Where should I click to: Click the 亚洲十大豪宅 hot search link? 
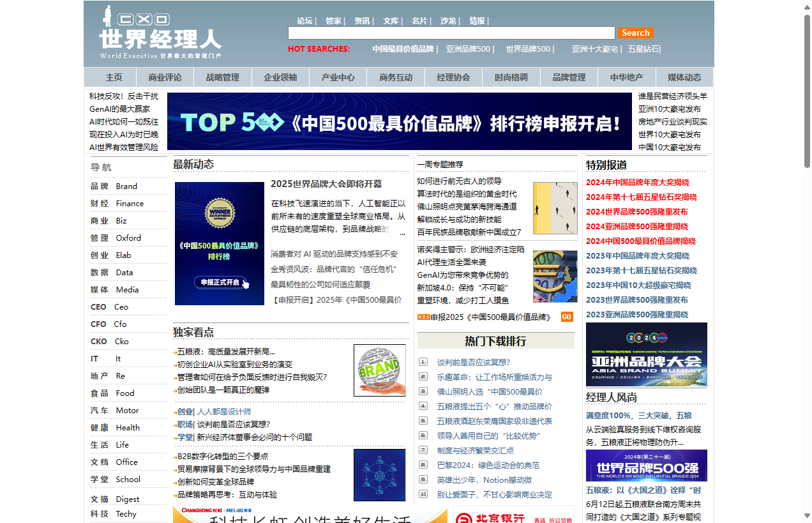(594, 49)
